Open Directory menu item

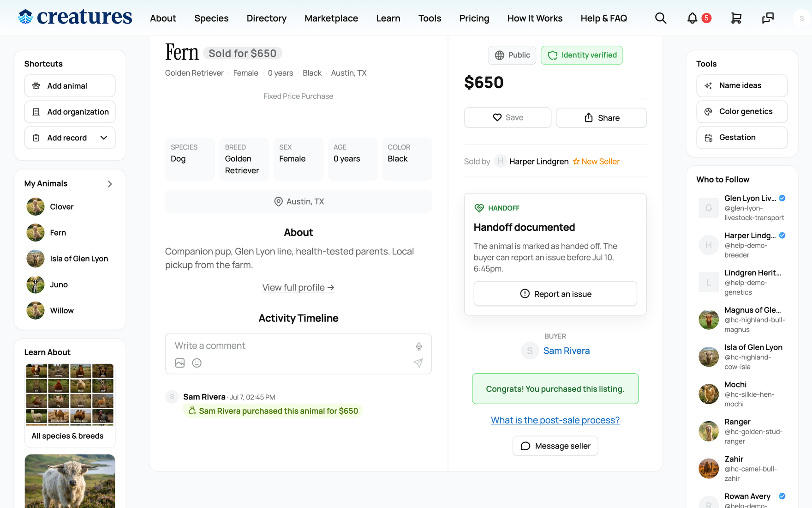click(267, 18)
